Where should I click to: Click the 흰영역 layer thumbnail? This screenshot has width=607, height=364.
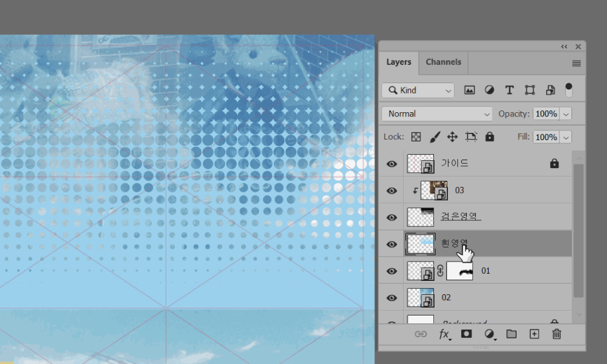click(421, 244)
